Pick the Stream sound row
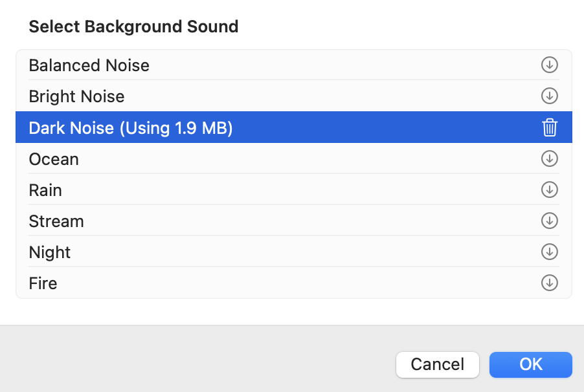 point(56,221)
